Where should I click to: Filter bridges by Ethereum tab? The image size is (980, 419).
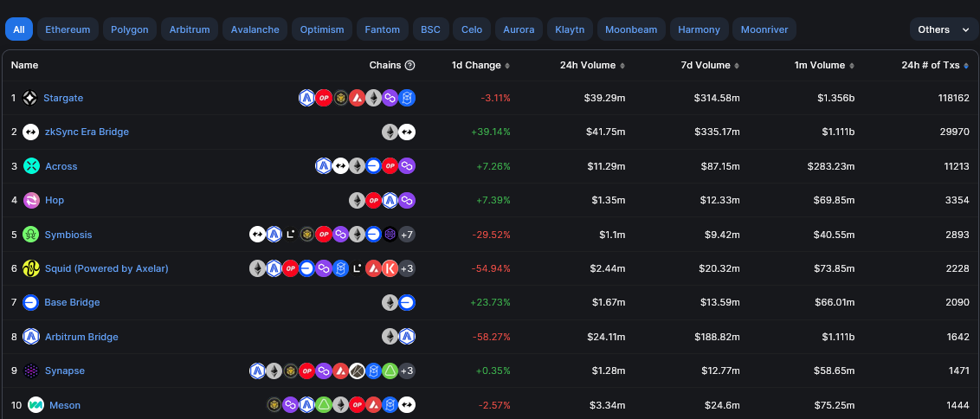[x=68, y=29]
